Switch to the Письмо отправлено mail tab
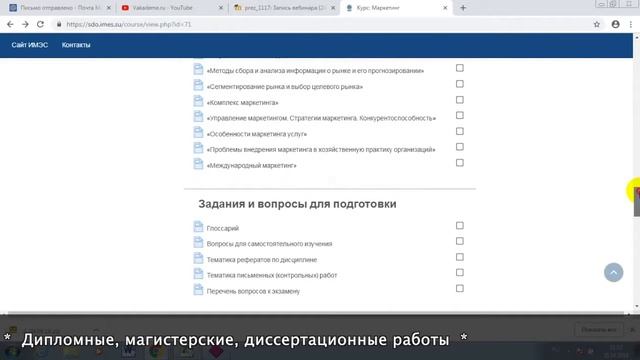640x360 pixels. tap(59, 8)
